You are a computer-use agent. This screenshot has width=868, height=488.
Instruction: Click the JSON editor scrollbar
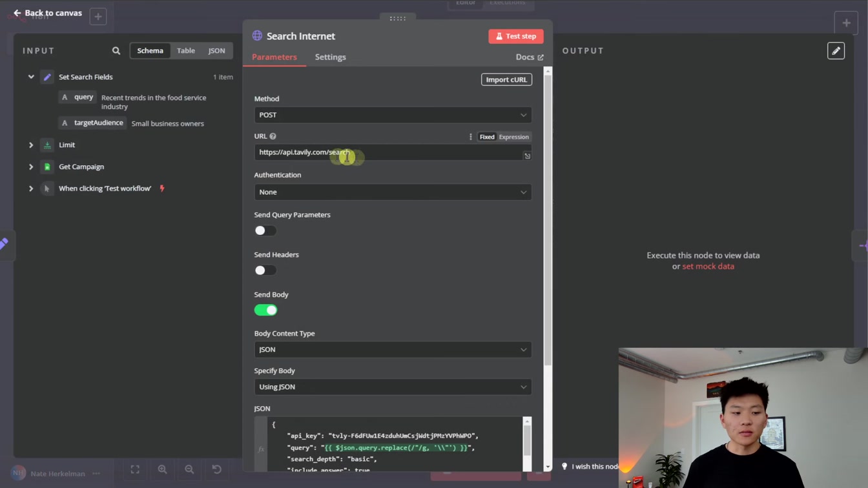pos(527,441)
